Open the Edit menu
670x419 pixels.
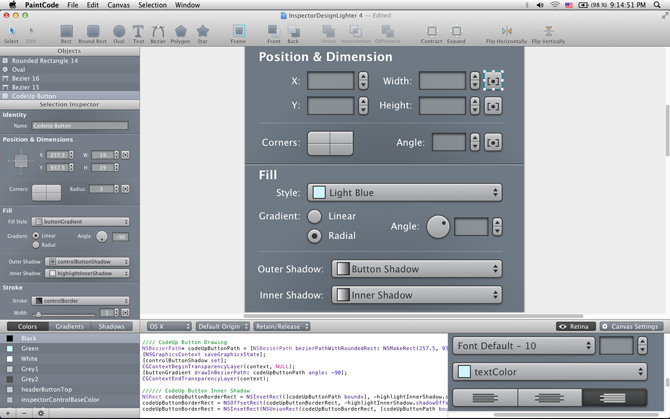tap(93, 5)
